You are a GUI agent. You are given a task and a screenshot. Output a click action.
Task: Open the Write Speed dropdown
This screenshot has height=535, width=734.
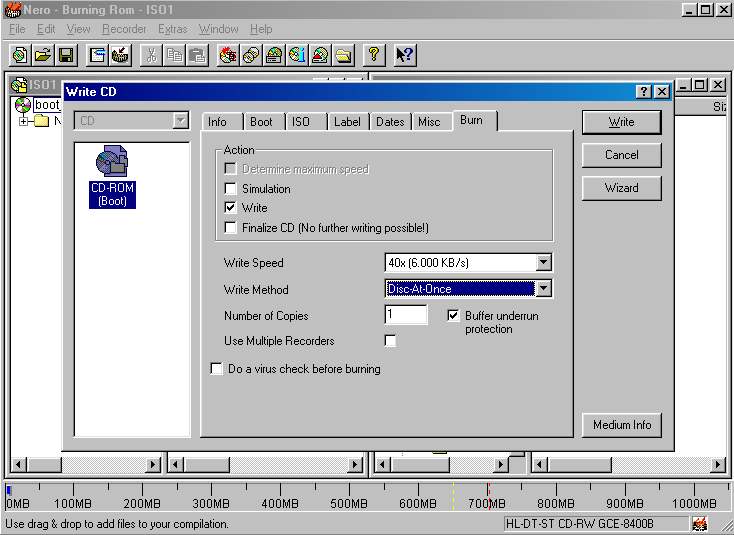[543, 262]
